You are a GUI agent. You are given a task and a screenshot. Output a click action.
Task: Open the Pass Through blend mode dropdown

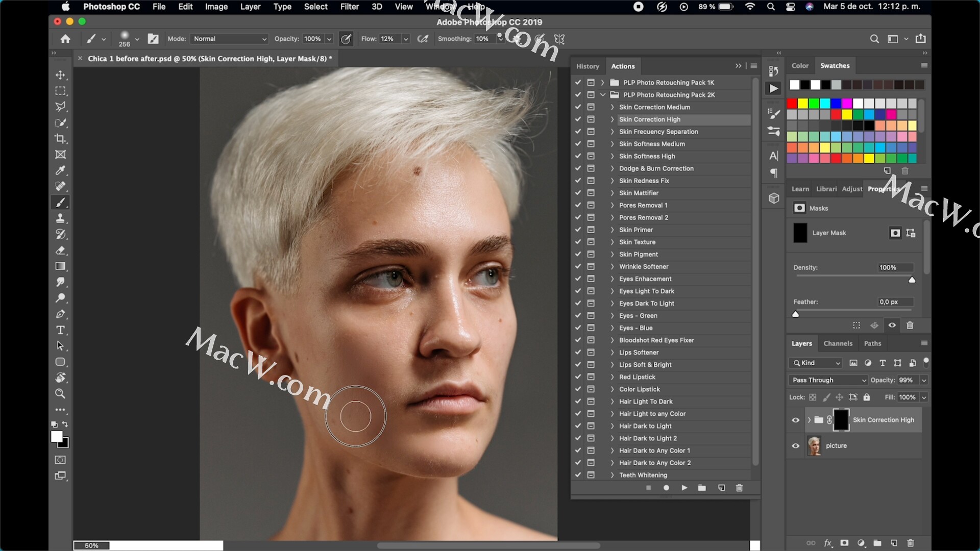(x=828, y=380)
